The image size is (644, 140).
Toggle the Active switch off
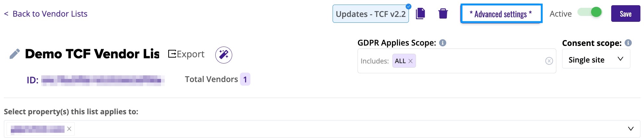tap(590, 12)
